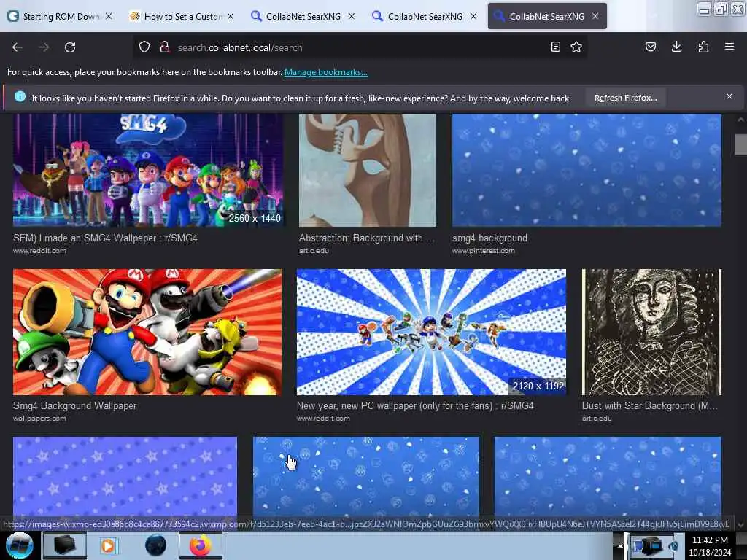
Task: Click artic.edu under Abstraction result
Action: [314, 251]
